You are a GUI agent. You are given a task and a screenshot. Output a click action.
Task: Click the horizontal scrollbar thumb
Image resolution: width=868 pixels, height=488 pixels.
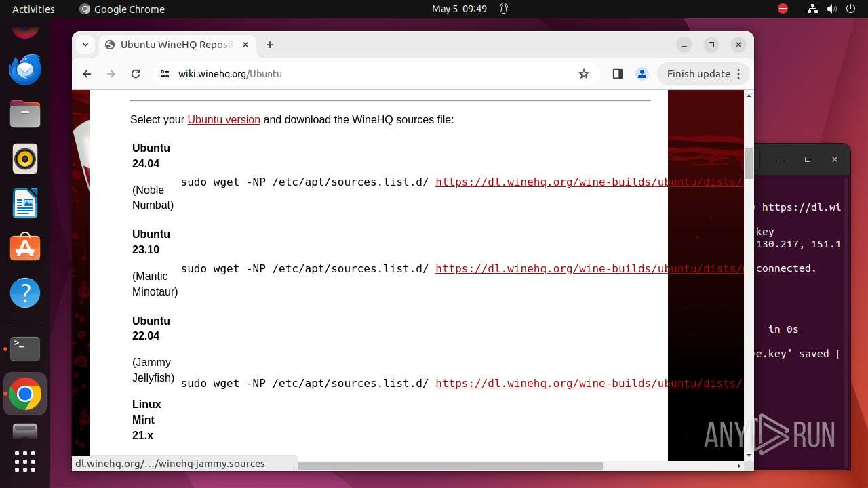click(x=450, y=466)
